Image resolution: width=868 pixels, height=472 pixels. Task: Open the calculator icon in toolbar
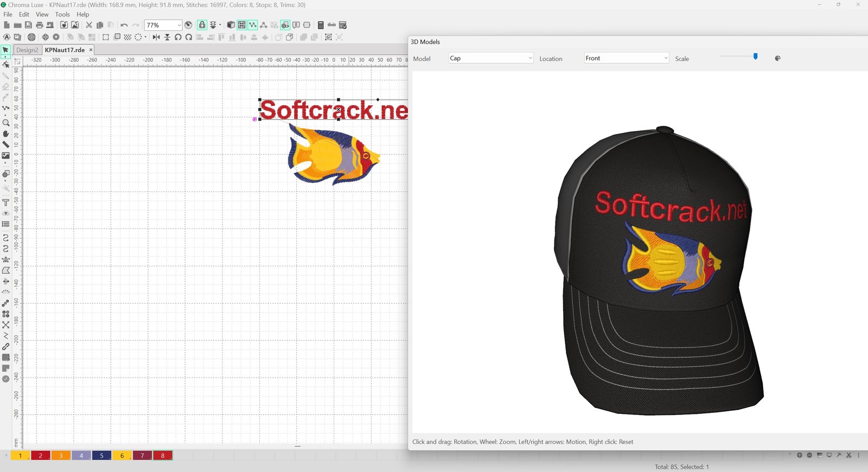321,25
